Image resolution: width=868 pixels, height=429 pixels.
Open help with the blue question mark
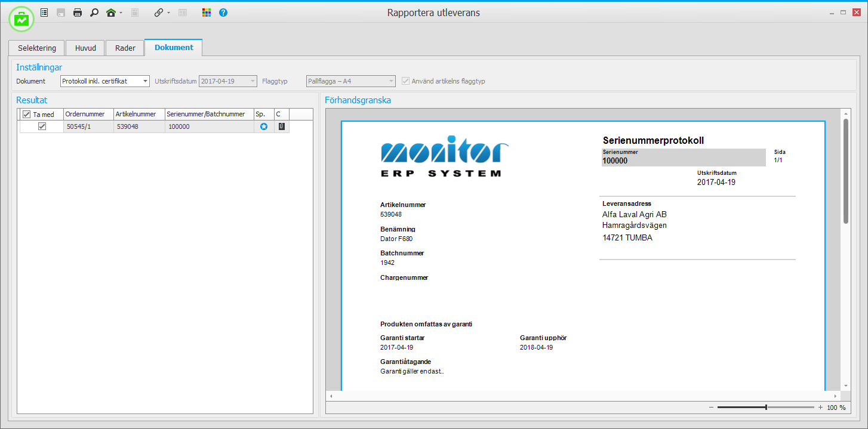click(223, 13)
